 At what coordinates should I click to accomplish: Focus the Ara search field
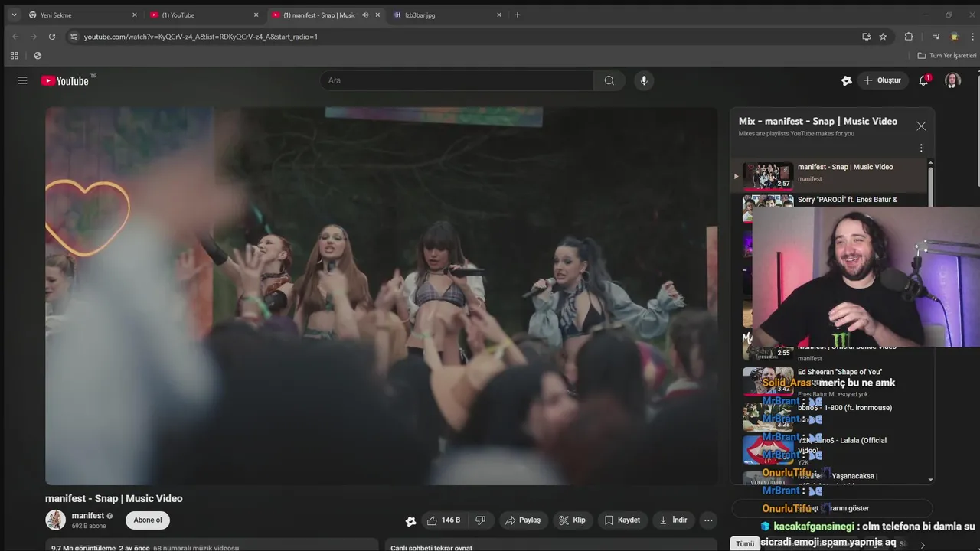[457, 80]
